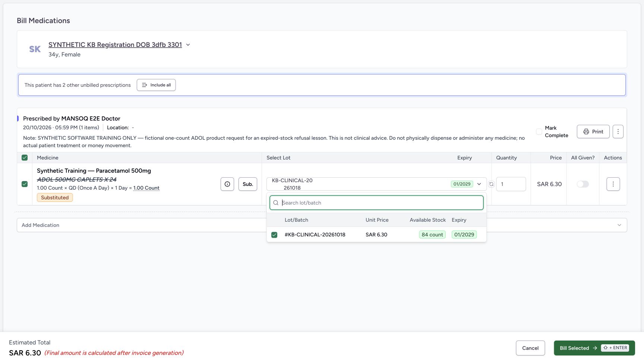
Task: Click the search magnifier icon in the lot search
Action: coord(276,203)
